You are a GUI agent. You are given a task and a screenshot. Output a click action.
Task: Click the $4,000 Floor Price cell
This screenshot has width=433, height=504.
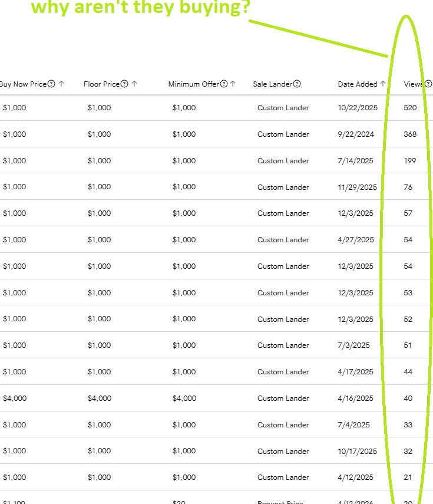[100, 398]
